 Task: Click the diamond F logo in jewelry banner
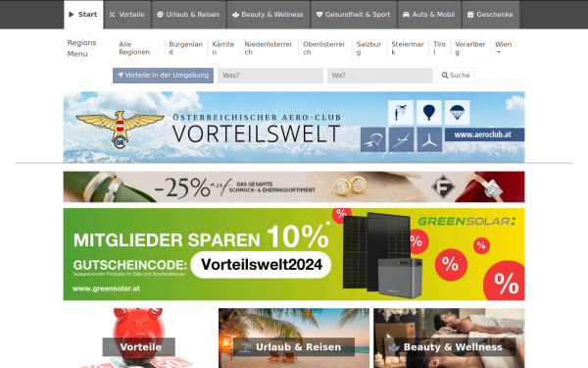[443, 186]
